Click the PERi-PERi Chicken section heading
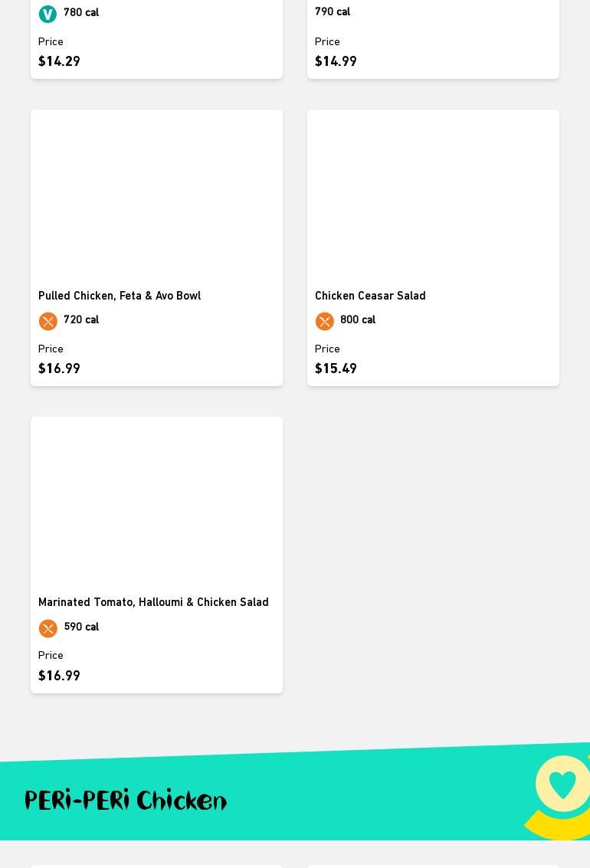This screenshot has height=868, width=590. tap(126, 801)
